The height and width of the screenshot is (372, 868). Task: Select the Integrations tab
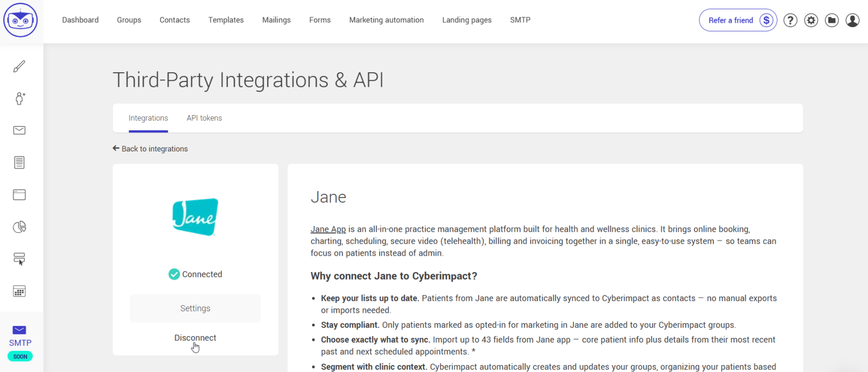[x=148, y=118]
